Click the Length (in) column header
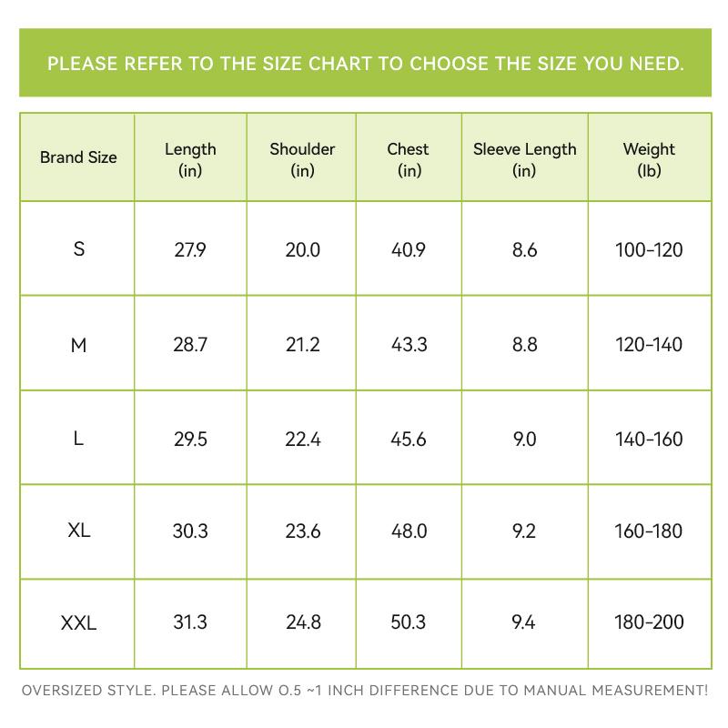Viewport: 728px width, 728px height. (x=190, y=158)
